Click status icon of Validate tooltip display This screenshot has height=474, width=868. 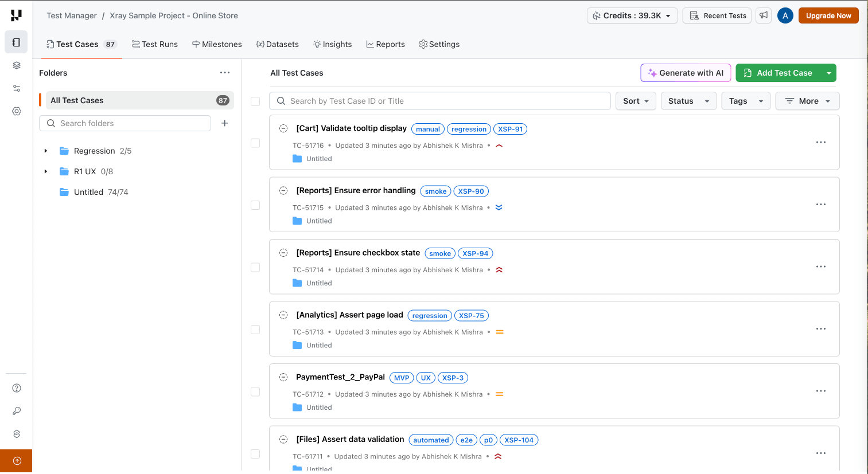click(283, 128)
